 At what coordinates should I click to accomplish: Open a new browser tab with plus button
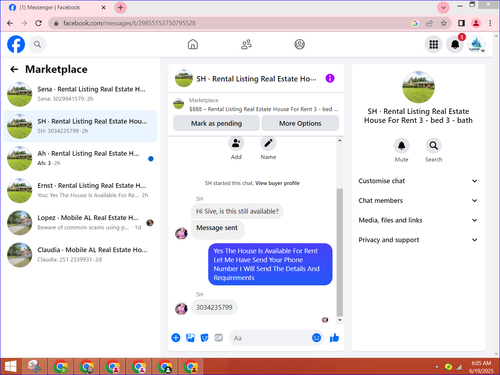point(120,7)
